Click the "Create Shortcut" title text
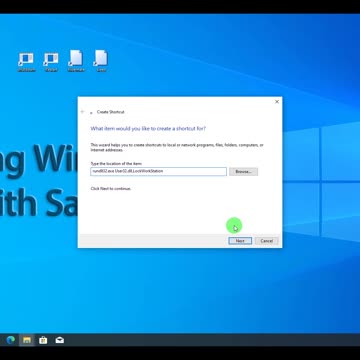Screen dimensions: 360x360 coord(111,112)
